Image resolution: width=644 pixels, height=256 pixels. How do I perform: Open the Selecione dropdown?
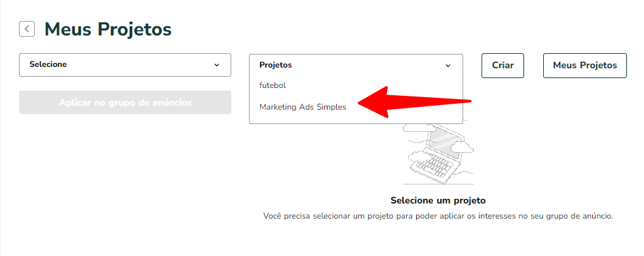[125, 65]
